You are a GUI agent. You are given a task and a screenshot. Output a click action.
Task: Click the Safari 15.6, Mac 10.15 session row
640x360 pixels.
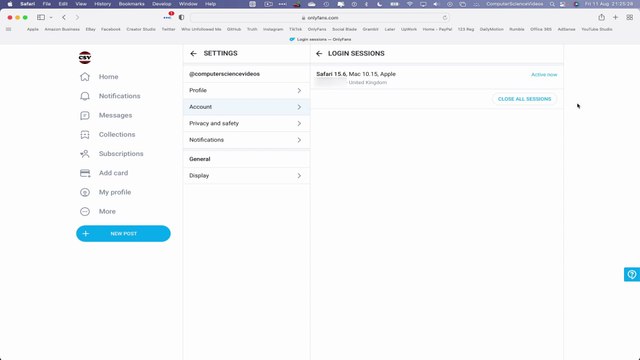(437, 78)
